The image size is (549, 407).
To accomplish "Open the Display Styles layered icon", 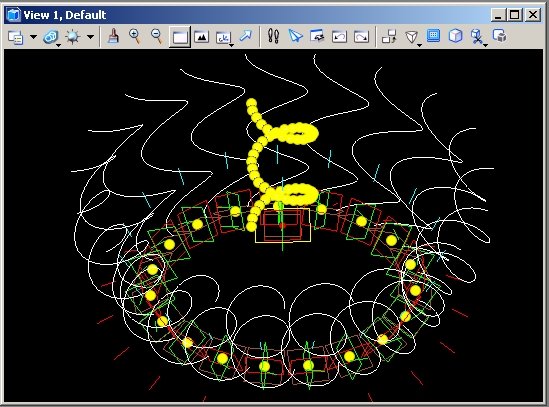I will point(51,37).
